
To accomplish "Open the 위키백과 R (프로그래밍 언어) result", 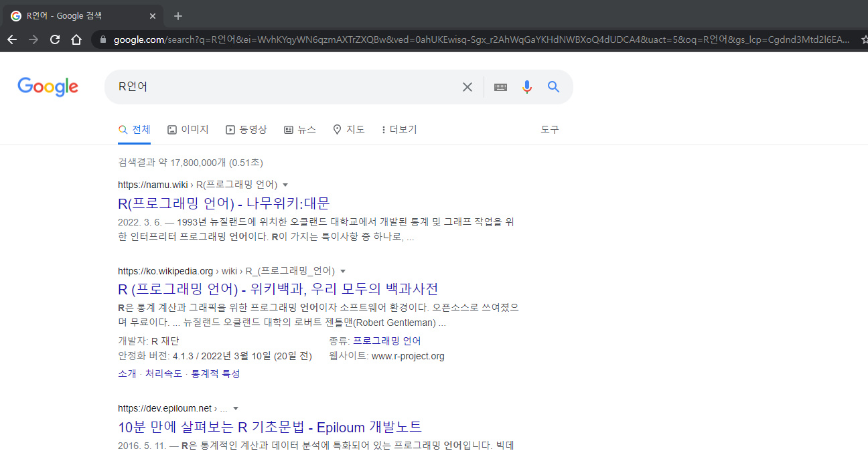I will [278, 289].
